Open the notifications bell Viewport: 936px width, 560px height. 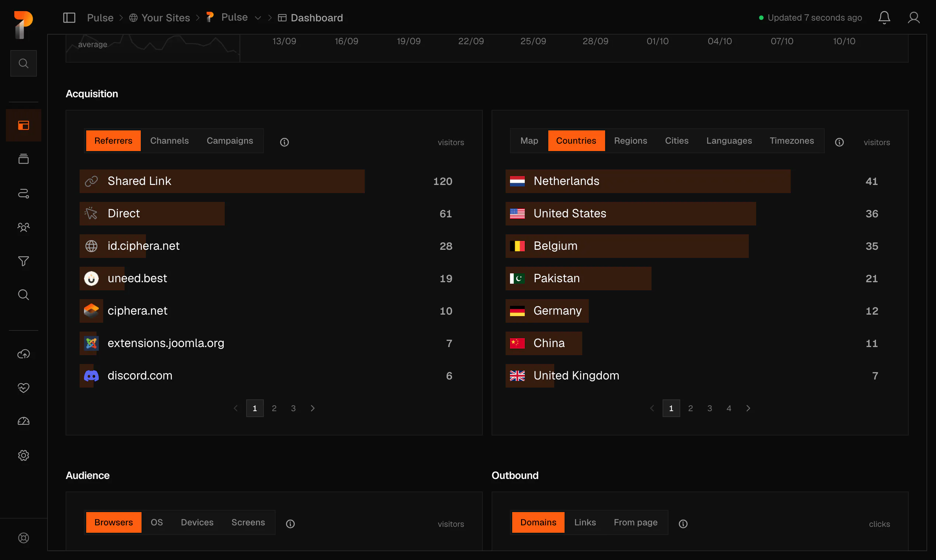click(x=884, y=18)
